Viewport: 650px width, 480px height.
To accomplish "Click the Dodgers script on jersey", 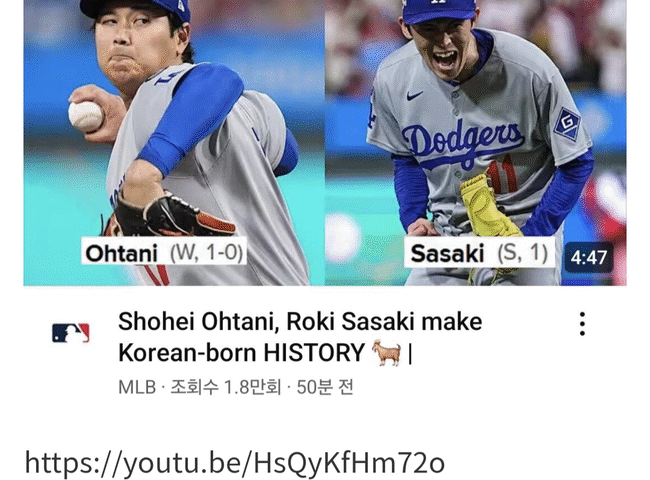I will coord(463,143).
